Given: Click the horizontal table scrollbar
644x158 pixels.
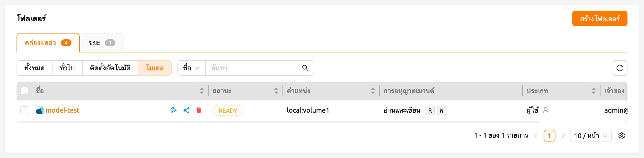Looking at the screenshot, I should click(x=278, y=122).
